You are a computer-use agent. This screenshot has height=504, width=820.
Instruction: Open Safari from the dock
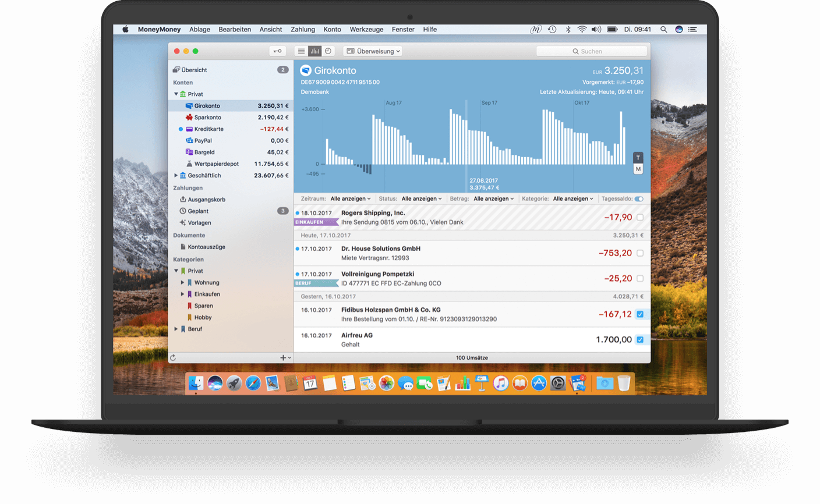pos(253,383)
